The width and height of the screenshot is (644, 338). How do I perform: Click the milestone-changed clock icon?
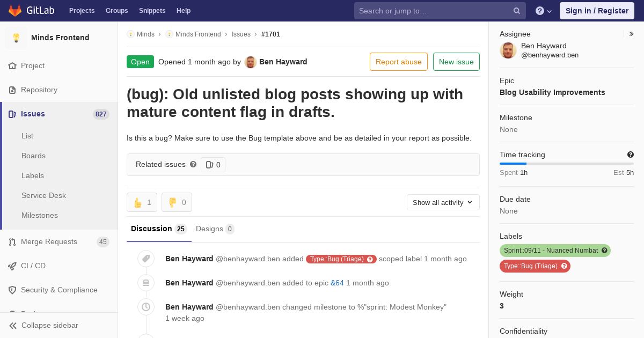[x=146, y=307]
